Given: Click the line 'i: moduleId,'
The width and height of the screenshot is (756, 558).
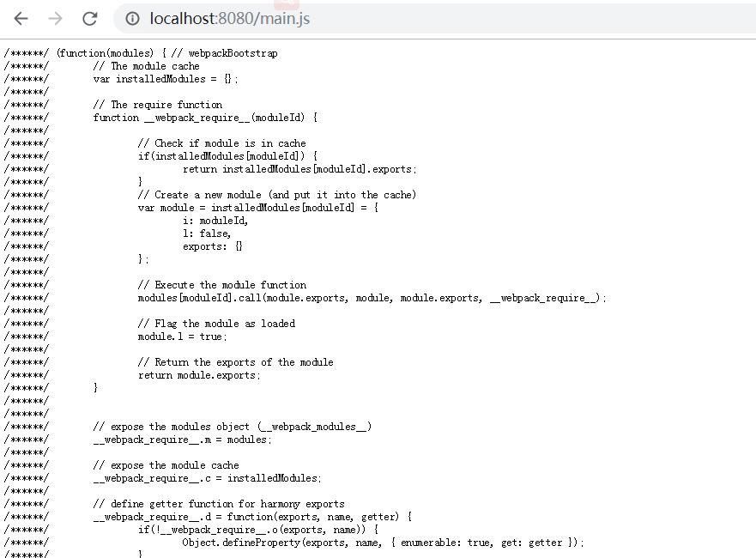Looking at the screenshot, I should 215,221.
